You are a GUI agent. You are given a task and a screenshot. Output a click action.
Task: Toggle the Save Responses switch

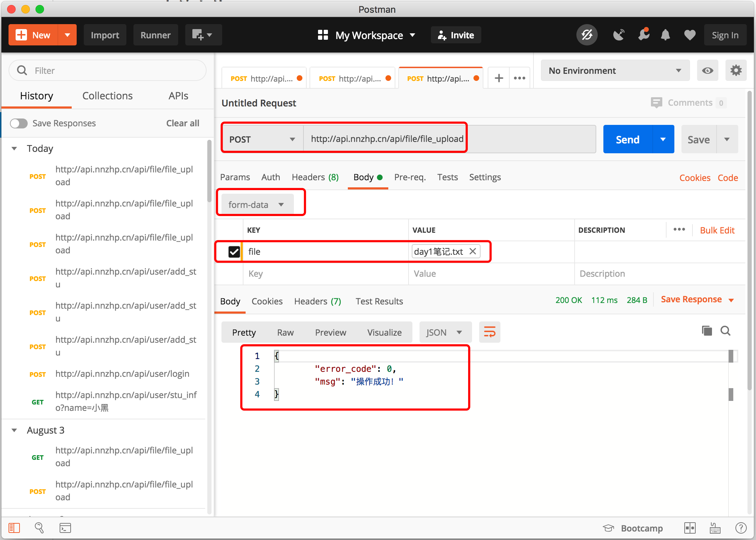[19, 123]
